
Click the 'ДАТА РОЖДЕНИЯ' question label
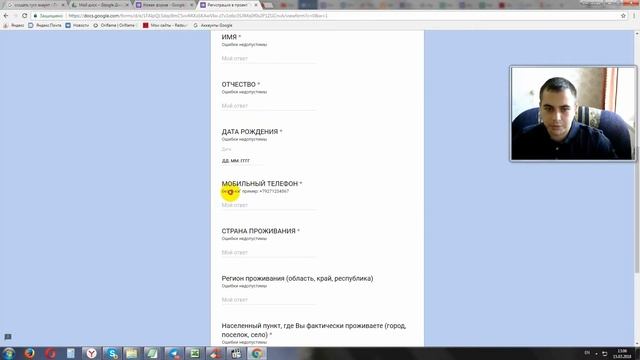(x=250, y=131)
